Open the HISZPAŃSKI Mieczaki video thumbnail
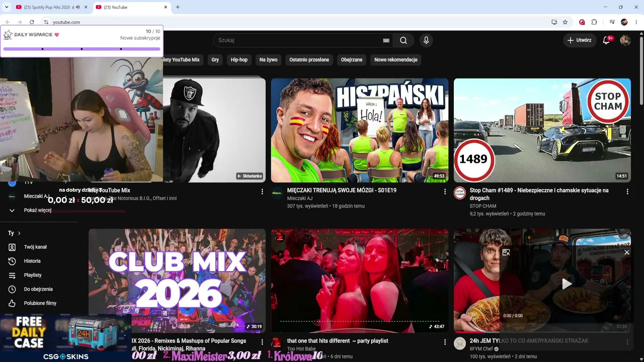 [360, 130]
